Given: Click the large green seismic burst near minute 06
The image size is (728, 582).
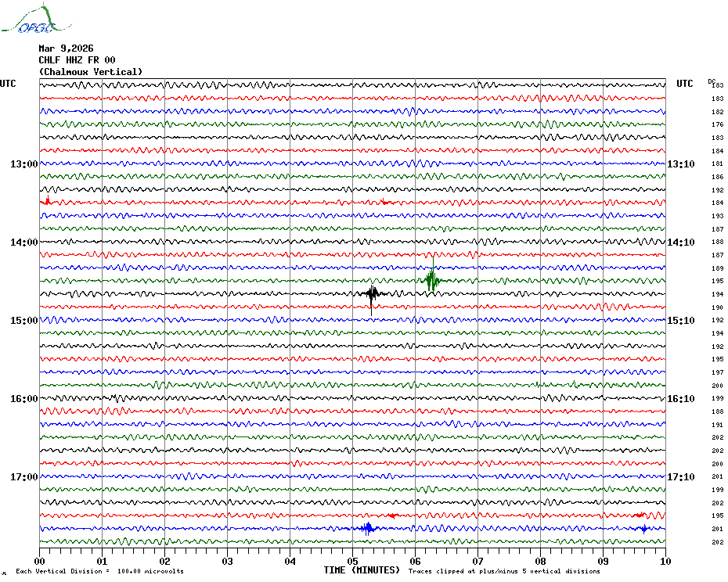Looking at the screenshot, I should tap(432, 279).
